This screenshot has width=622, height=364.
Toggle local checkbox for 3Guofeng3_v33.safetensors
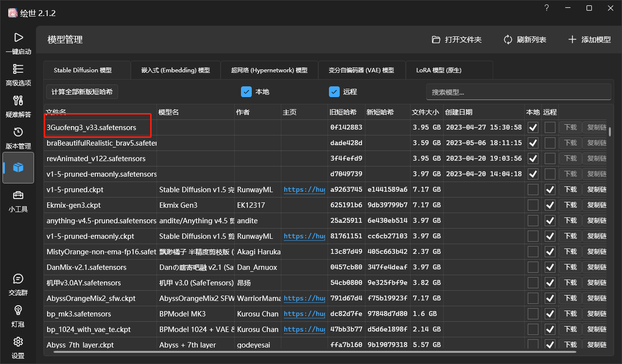pyautogui.click(x=533, y=127)
